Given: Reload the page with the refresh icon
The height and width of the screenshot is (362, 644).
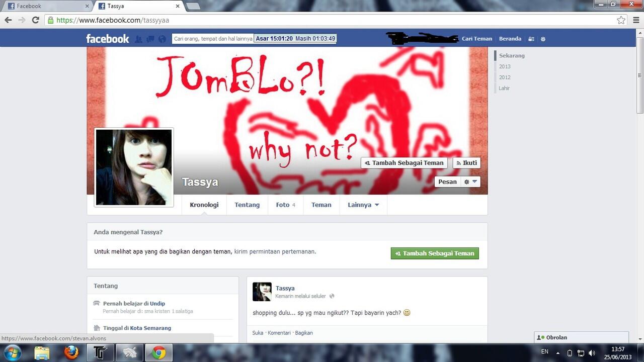Looking at the screenshot, I should pyautogui.click(x=35, y=20).
